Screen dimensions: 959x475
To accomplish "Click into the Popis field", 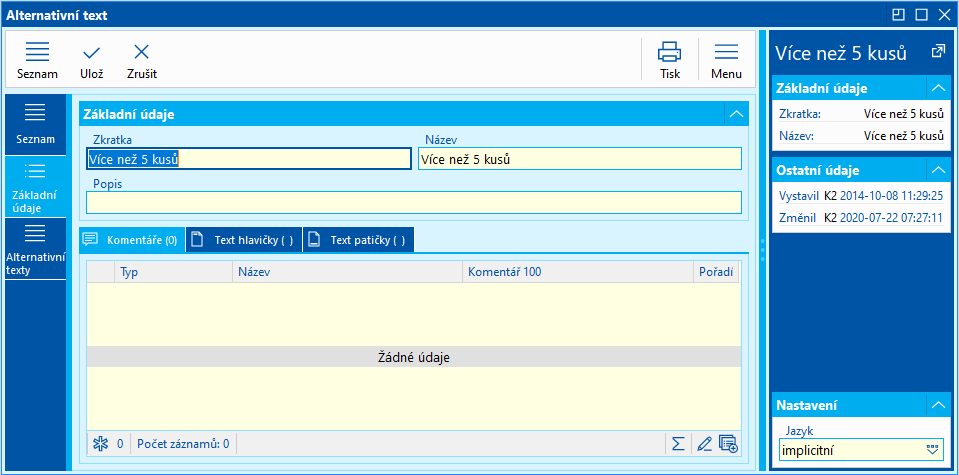I will [414, 202].
